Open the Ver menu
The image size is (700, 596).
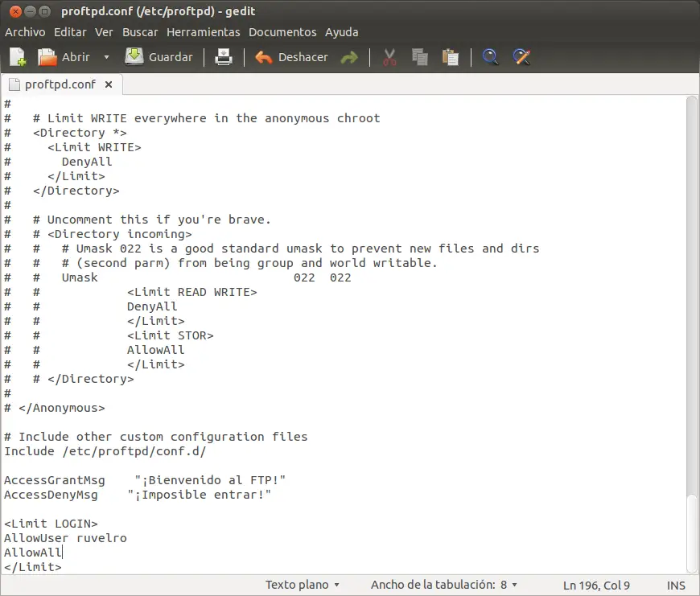(x=104, y=32)
